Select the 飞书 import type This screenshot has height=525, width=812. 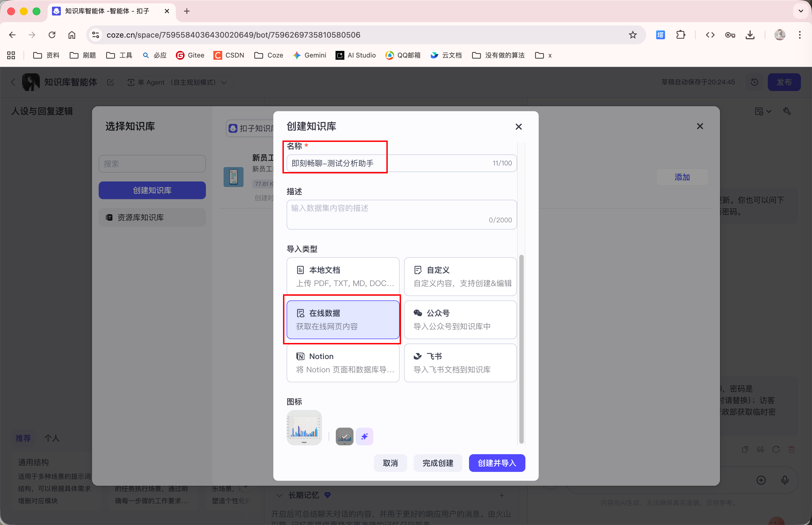pos(460,363)
